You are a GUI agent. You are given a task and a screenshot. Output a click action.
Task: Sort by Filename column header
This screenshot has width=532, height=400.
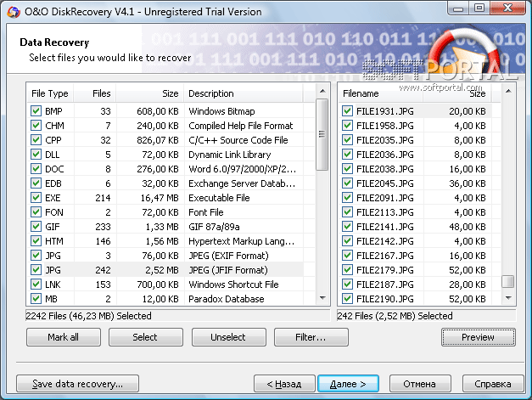coord(380,93)
